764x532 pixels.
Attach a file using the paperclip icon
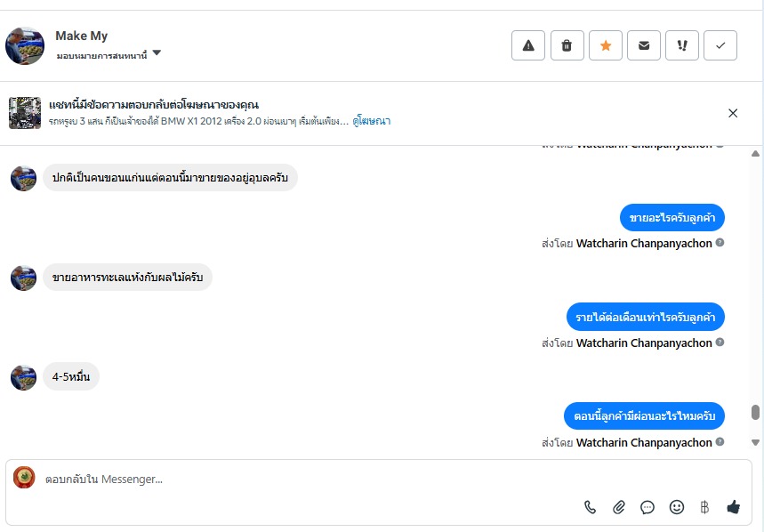click(619, 507)
